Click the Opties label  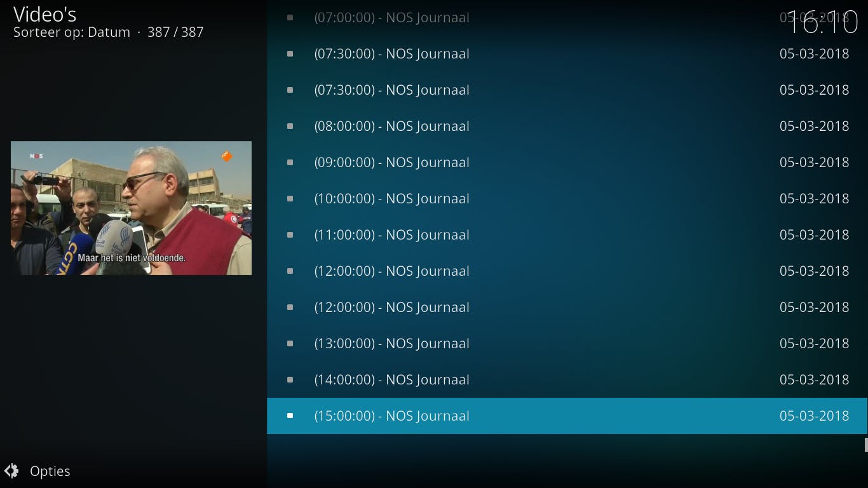click(x=50, y=471)
